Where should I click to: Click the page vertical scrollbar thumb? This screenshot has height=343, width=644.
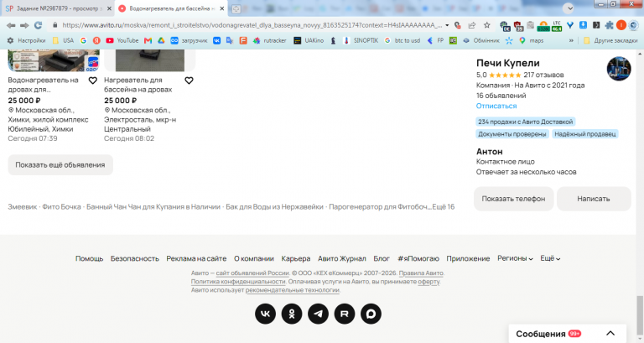(640, 315)
